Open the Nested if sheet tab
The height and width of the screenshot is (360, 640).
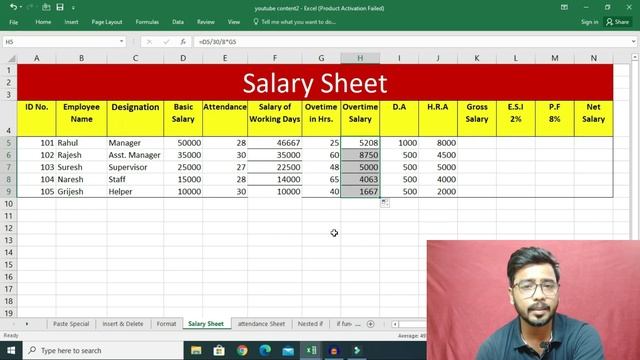(310, 324)
